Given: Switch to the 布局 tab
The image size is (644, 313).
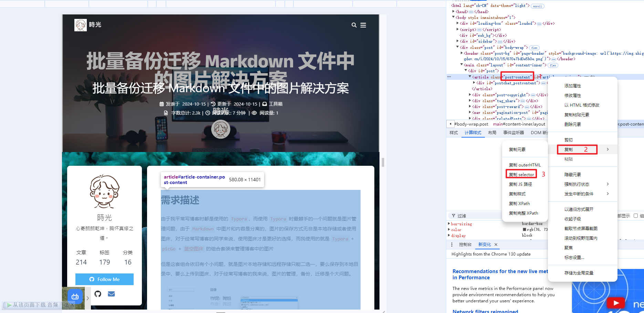Looking at the screenshot, I should (492, 133).
